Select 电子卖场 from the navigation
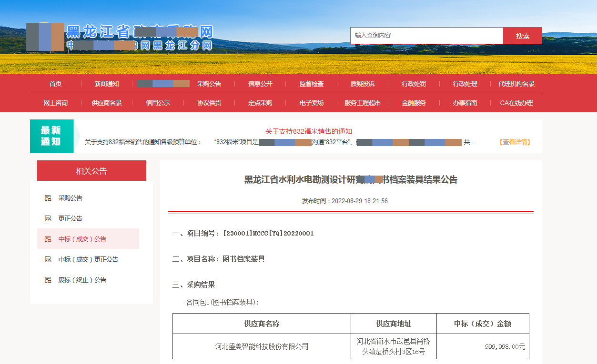 point(311,103)
